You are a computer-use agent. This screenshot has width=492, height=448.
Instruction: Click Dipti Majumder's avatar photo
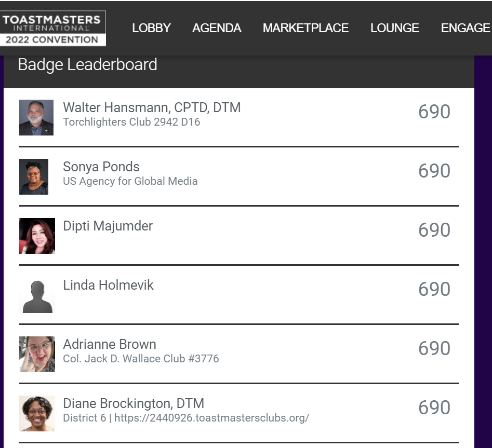(37, 236)
